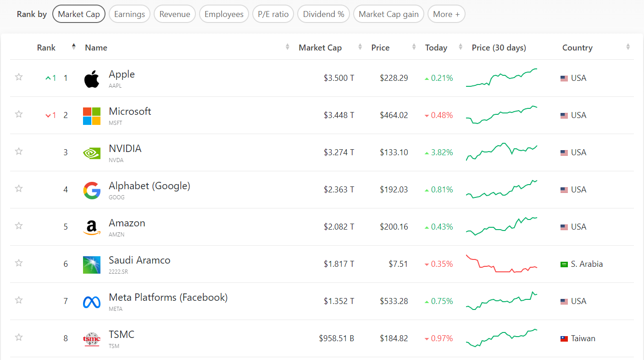The width and height of the screenshot is (644, 360).
Task: Click NVIDIA's 3.82% daily change
Action: click(x=439, y=153)
